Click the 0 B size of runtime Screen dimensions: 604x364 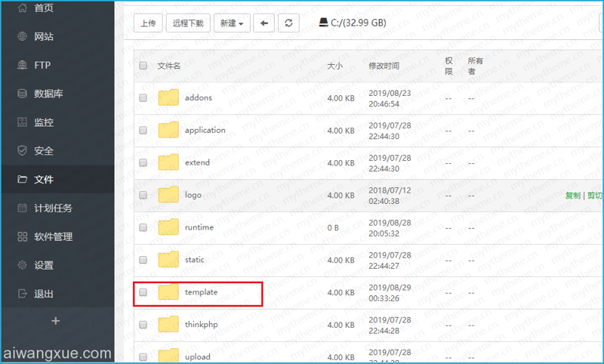point(333,228)
